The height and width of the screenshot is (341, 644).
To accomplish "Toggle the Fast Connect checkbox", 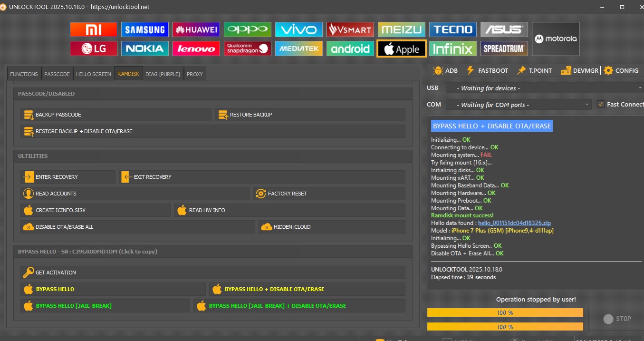I will pos(601,104).
